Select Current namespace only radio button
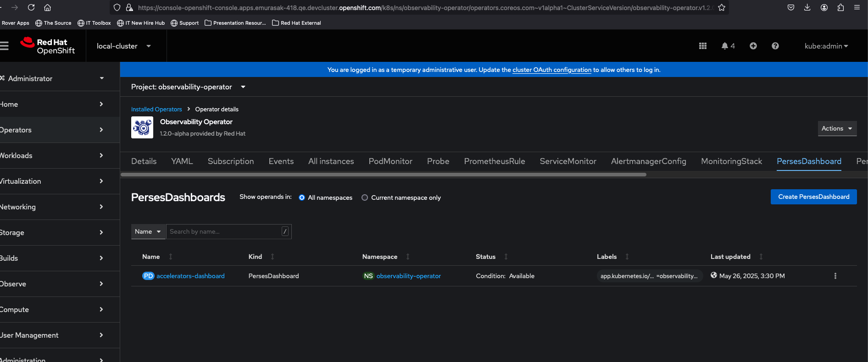 [x=365, y=197]
